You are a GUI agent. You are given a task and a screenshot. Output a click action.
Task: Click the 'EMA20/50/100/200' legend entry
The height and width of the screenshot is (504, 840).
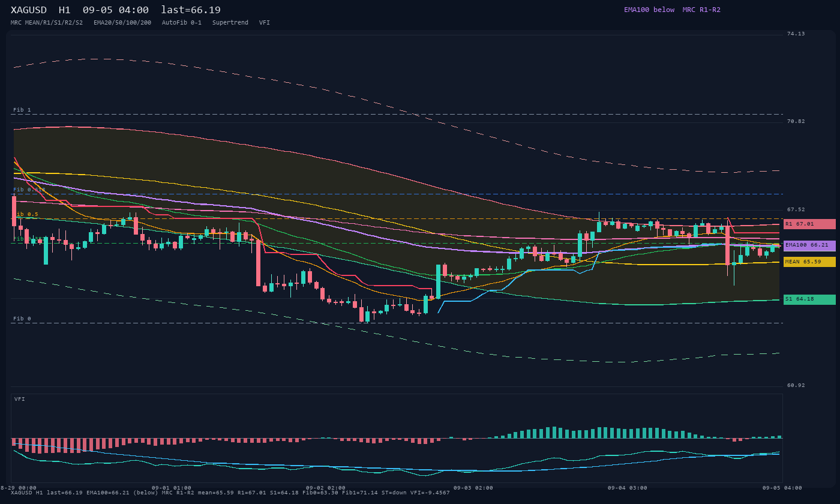[122, 23]
